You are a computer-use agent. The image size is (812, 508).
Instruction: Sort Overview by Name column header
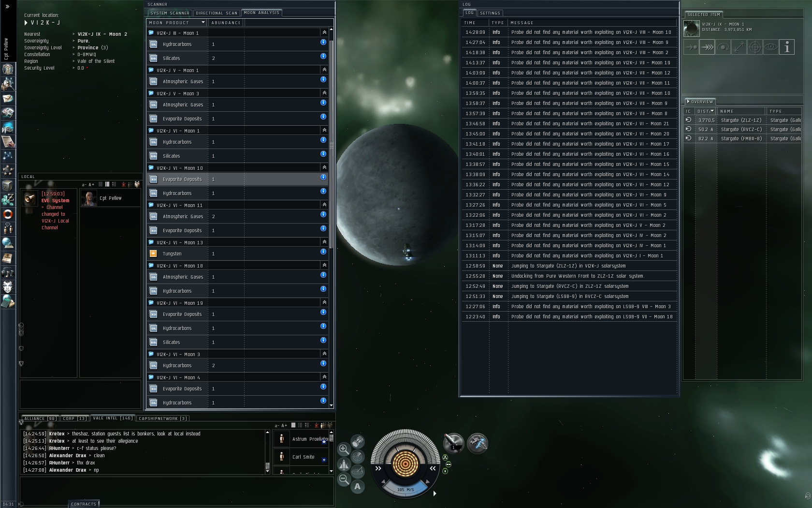(x=741, y=111)
